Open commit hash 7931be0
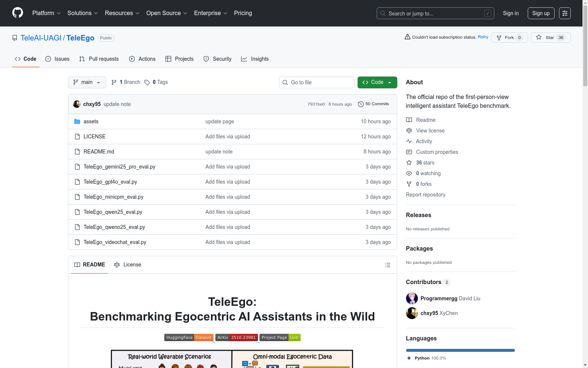Image resolution: width=588 pixels, height=368 pixels. pyautogui.click(x=316, y=104)
